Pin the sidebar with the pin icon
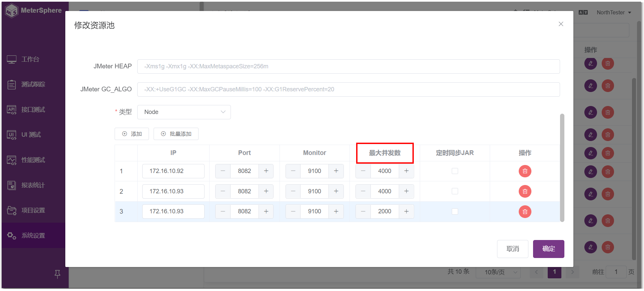The width and height of the screenshot is (644, 291). tap(57, 274)
